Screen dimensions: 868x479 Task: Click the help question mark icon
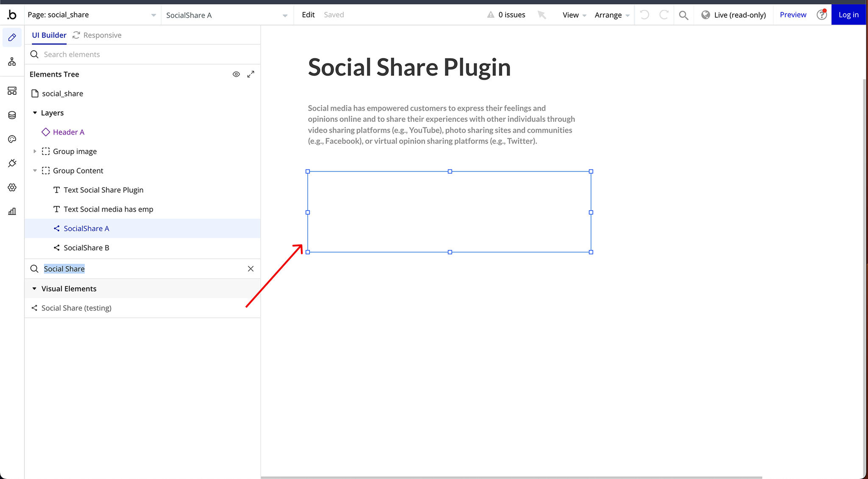coord(821,15)
